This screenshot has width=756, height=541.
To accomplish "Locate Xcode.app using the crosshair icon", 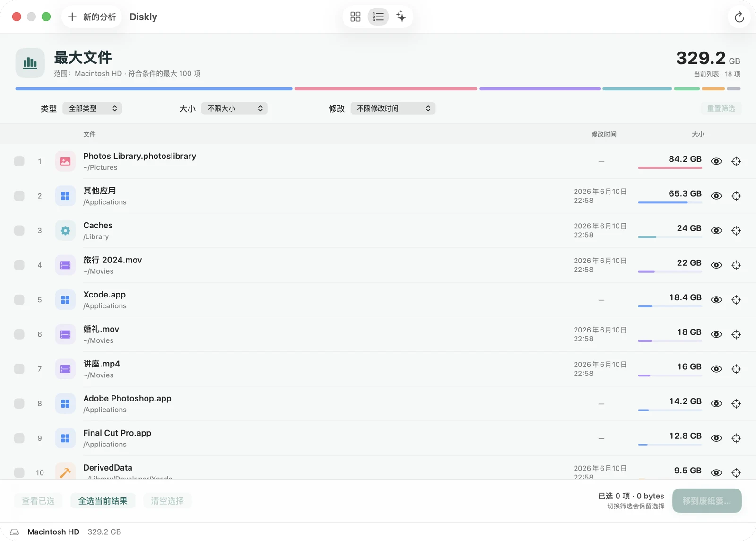I will click(x=736, y=300).
